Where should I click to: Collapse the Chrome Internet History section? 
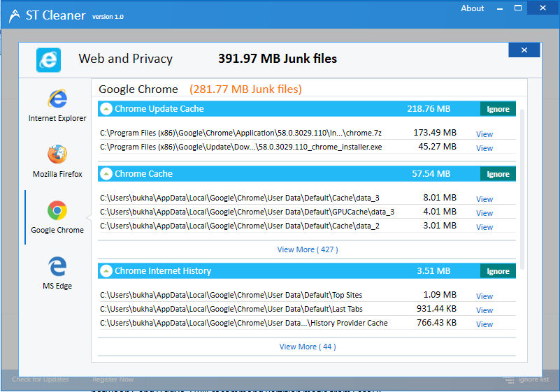coord(106,271)
